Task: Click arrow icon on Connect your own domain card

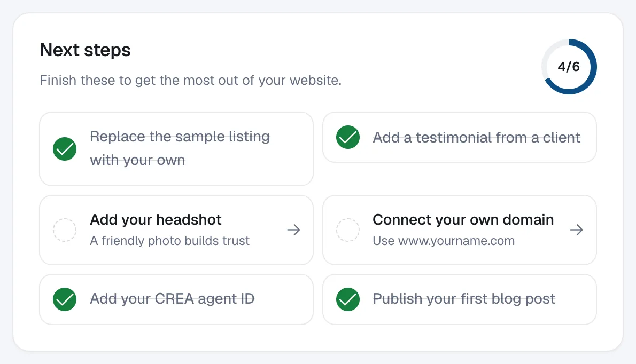Action: tap(576, 230)
